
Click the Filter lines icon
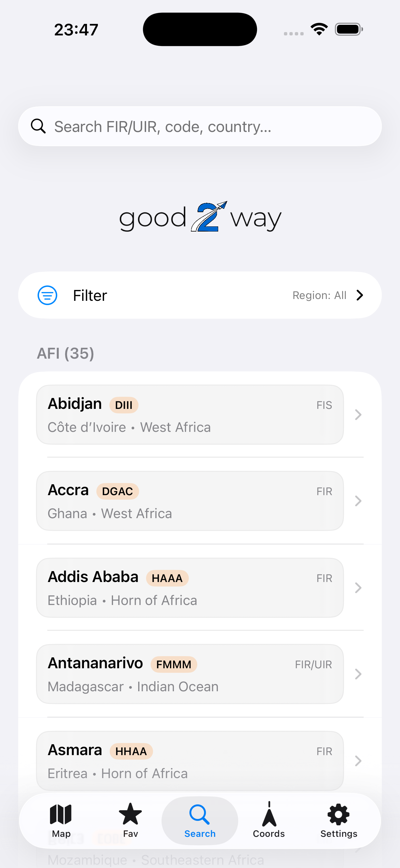click(47, 295)
